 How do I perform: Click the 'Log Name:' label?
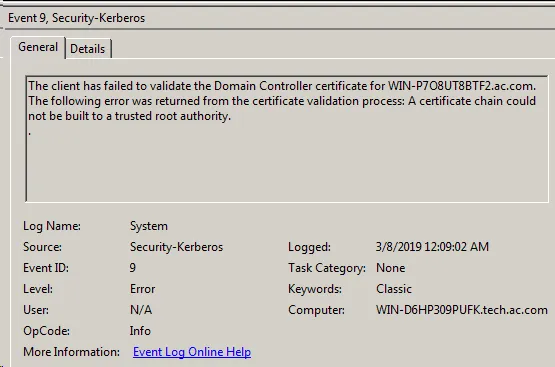point(52,226)
